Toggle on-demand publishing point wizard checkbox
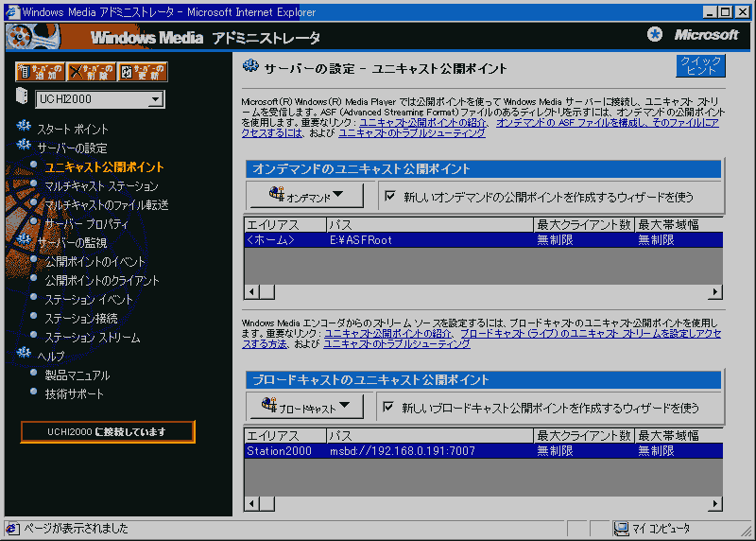Viewport: 756px width, 541px height. click(389, 196)
